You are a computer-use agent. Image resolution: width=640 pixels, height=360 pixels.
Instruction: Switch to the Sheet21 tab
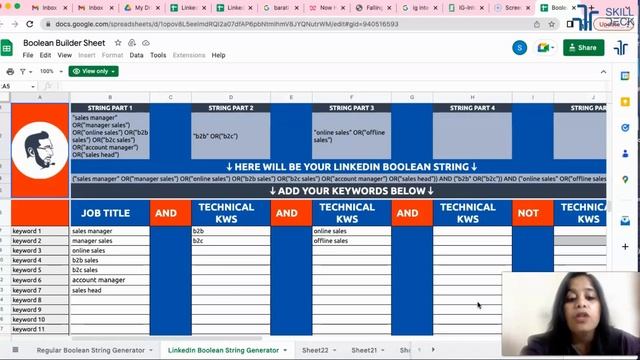coord(364,350)
